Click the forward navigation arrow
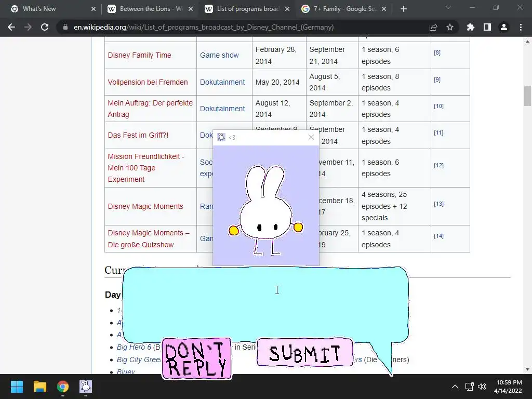532x399 pixels. coord(28,27)
